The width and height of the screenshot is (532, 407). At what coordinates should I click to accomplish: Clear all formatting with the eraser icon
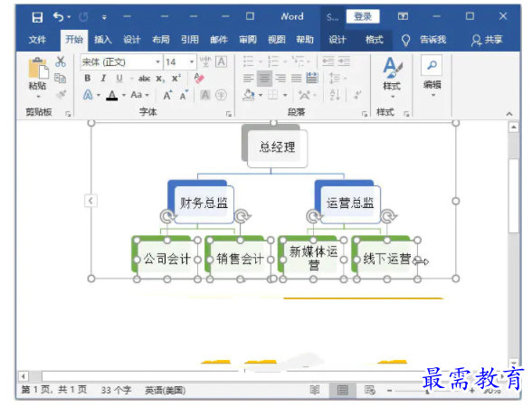199,79
